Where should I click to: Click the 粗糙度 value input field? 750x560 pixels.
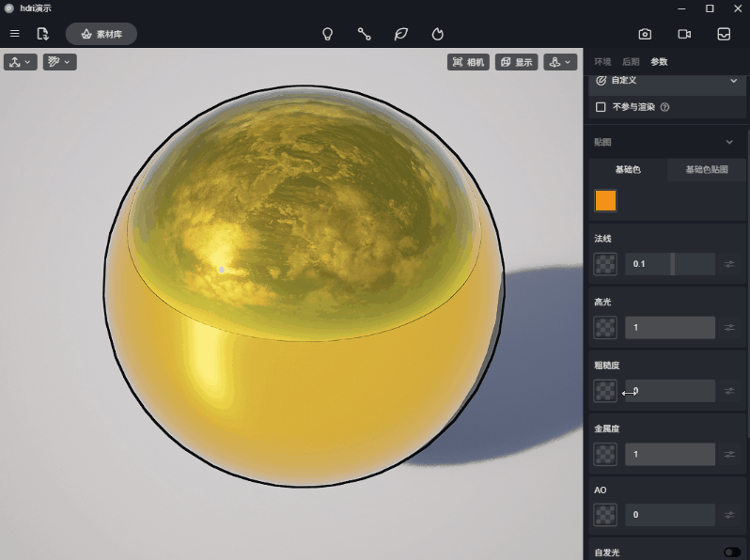click(670, 390)
